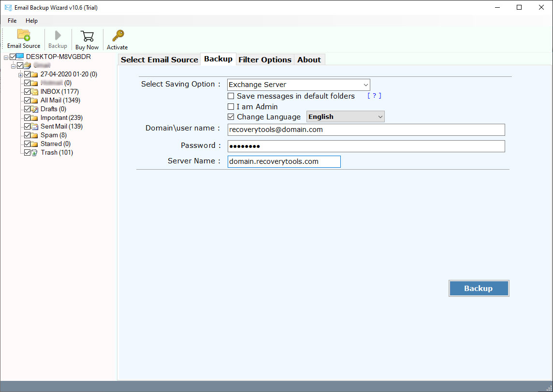Select the Trash folder icon
Image resolution: width=553 pixels, height=392 pixels.
(x=34, y=153)
